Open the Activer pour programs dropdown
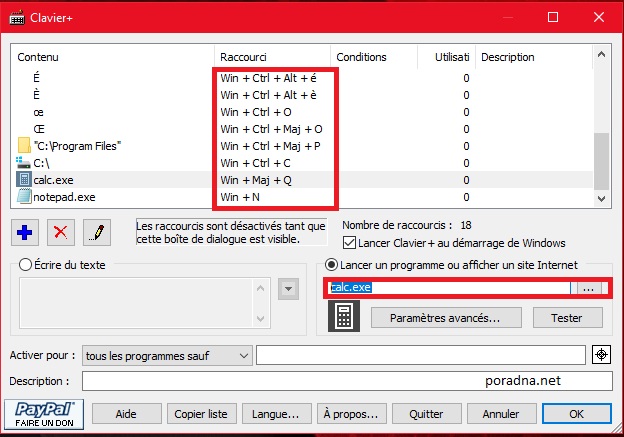 (x=167, y=355)
